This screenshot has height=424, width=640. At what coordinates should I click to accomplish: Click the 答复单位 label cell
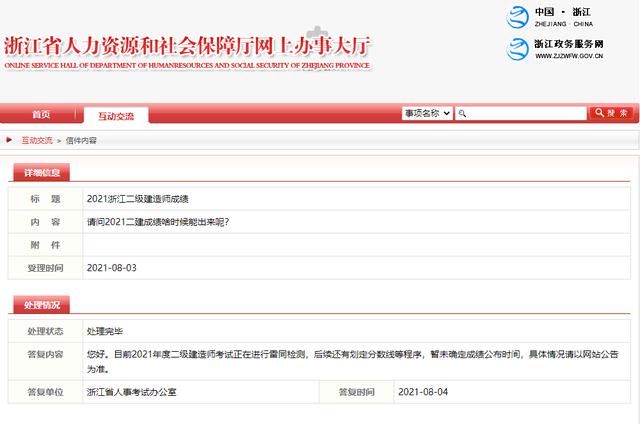[x=45, y=392]
